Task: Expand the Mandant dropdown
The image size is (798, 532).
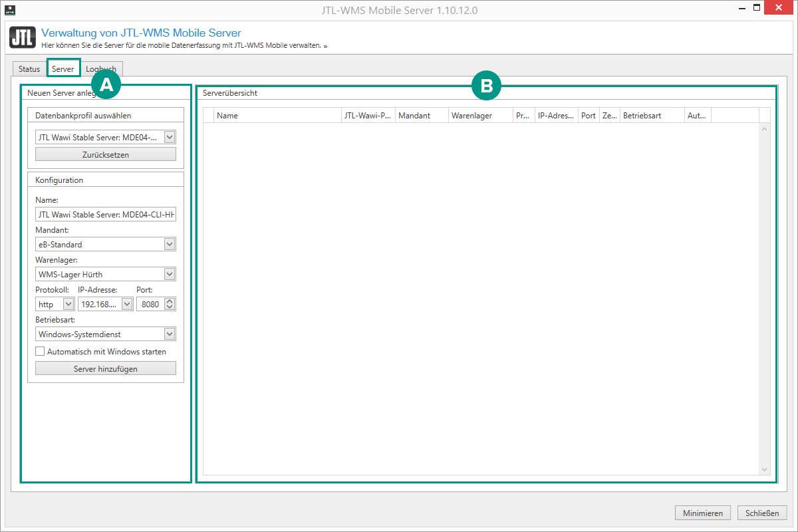Action: point(169,244)
